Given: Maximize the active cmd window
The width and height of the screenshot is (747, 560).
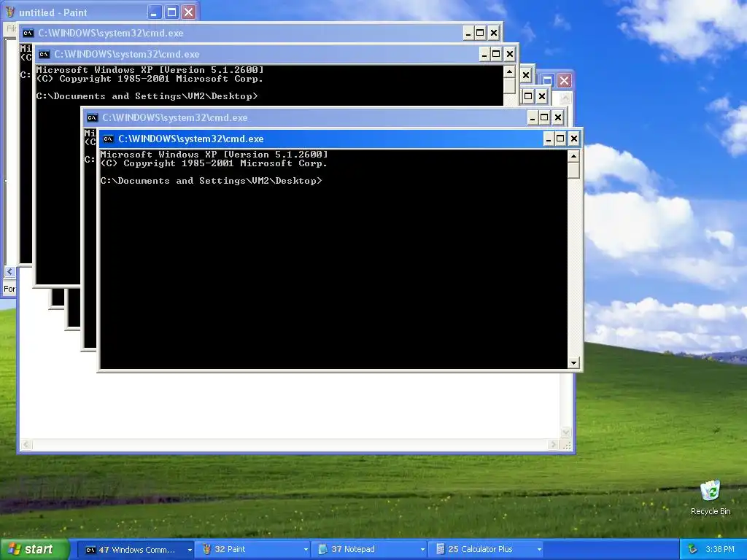Looking at the screenshot, I should click(x=561, y=139).
